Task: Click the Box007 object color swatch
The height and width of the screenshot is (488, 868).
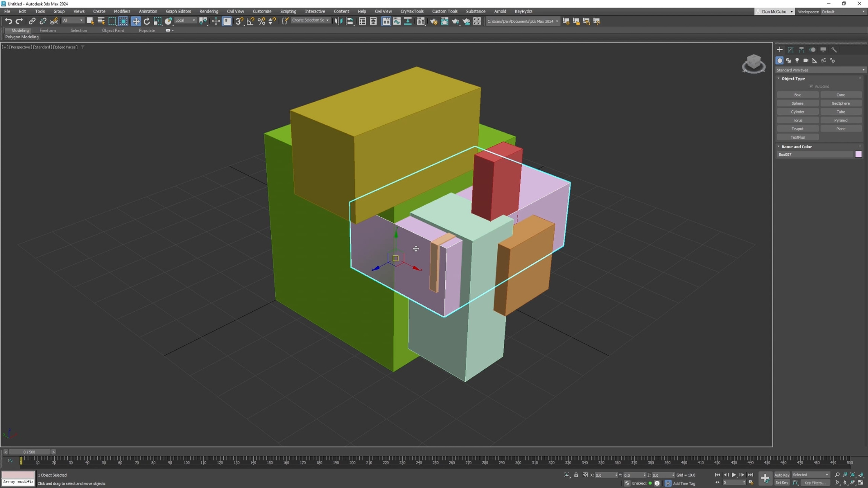Action: click(859, 155)
